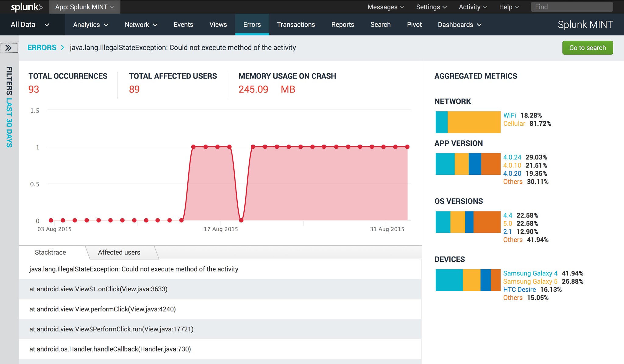
Task: Open the Search nav item
Action: 381,25
